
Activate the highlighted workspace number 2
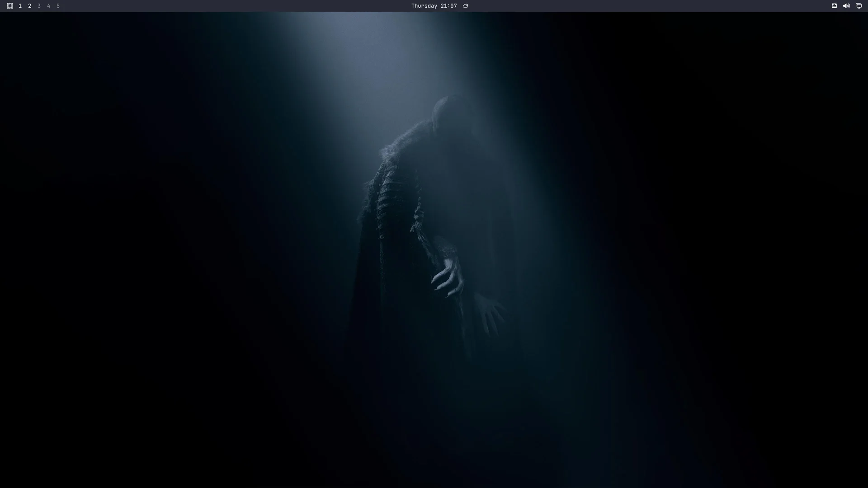pos(29,6)
